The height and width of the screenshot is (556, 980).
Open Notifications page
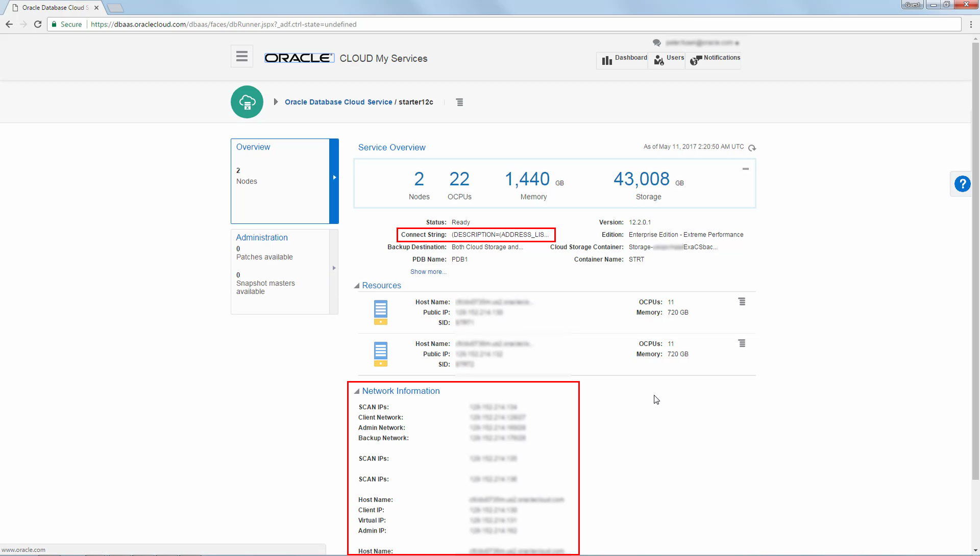point(715,60)
